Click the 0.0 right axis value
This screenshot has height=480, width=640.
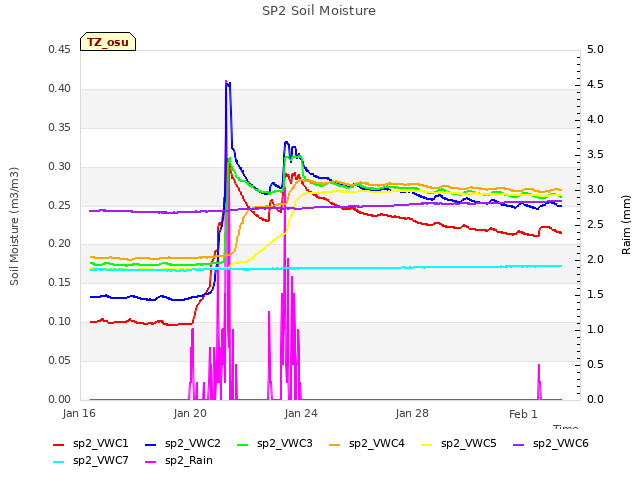tap(596, 399)
